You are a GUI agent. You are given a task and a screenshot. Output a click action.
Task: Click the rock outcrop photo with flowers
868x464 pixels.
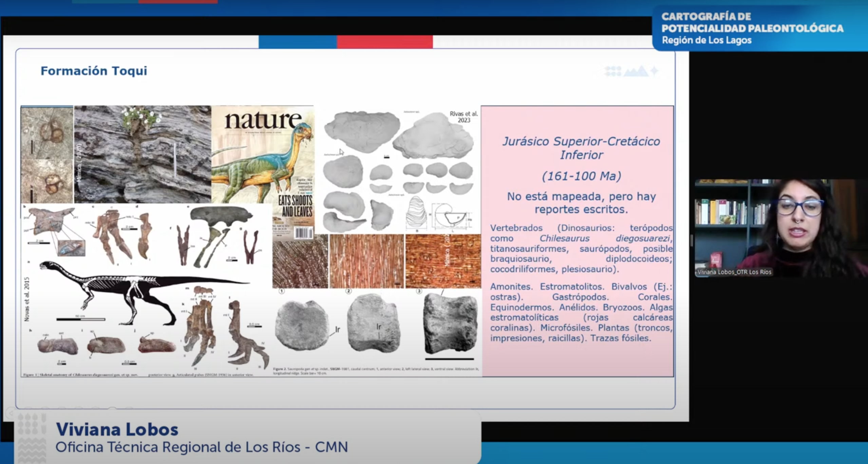(143, 155)
